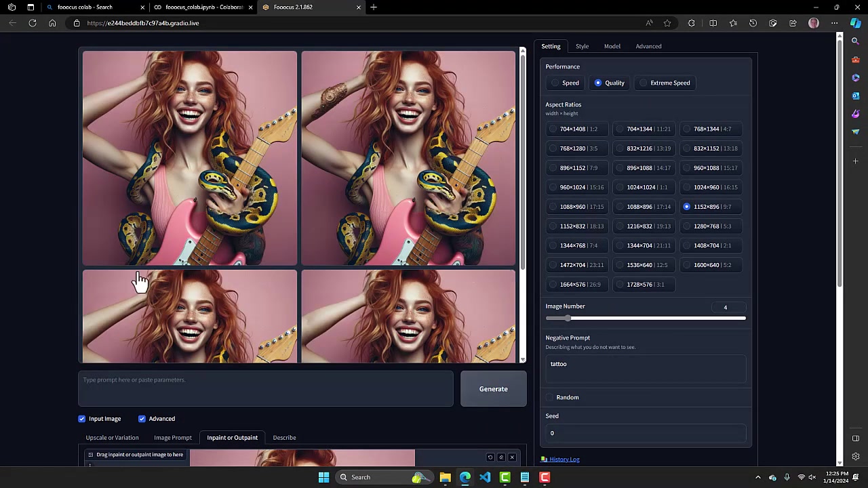The height and width of the screenshot is (488, 868).
Task: Click the read aloud icon in address bar
Action: (649, 23)
